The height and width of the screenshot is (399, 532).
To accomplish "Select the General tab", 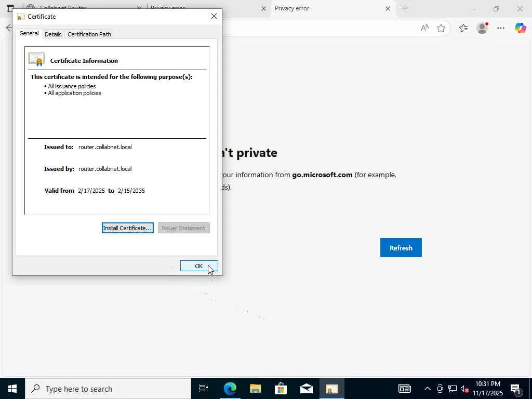I will pos(29,33).
